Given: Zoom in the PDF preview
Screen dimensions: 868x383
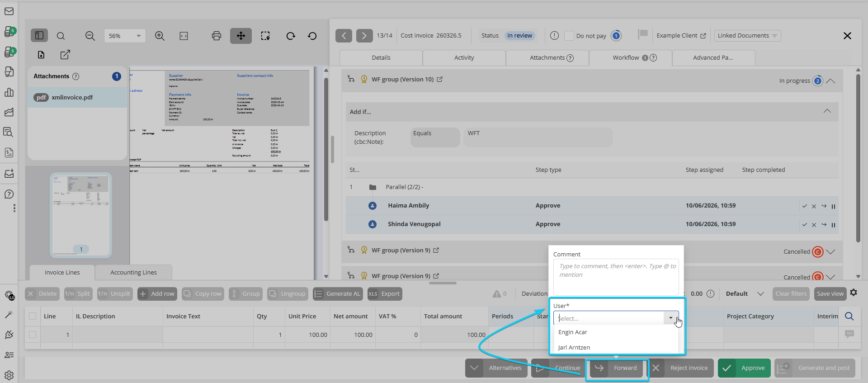Looking at the screenshot, I should 160,36.
